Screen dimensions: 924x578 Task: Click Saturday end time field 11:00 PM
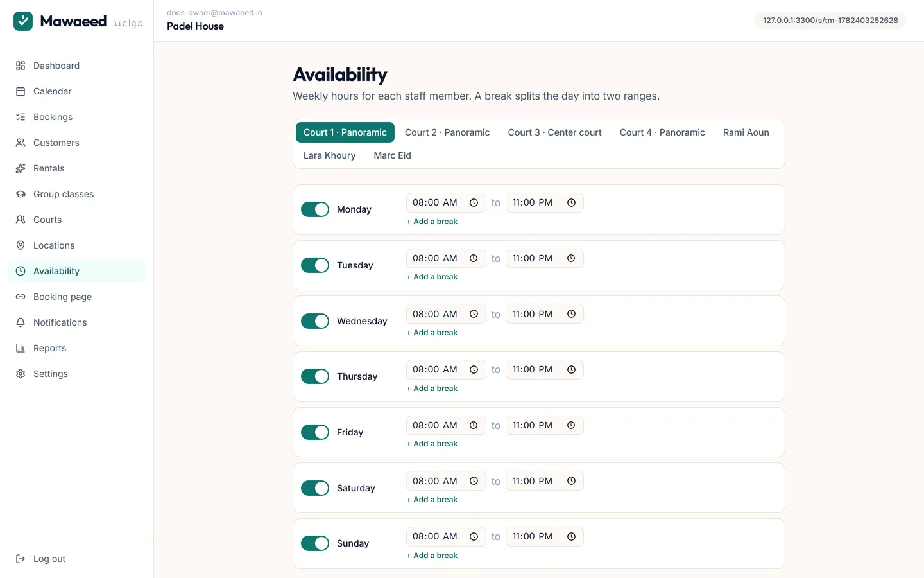(545, 481)
